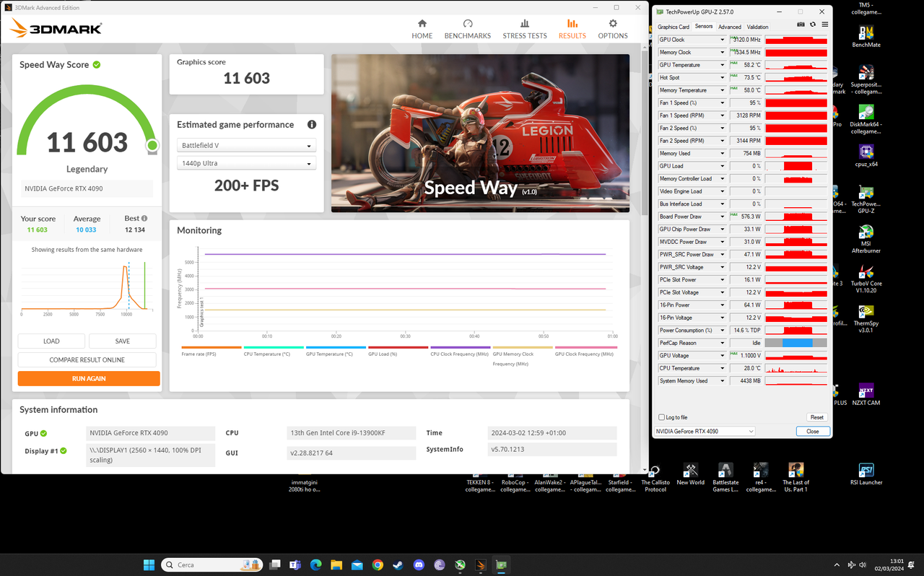Open the Hot Spot sensor dropdown arrow
The width and height of the screenshot is (924, 576).
coord(722,77)
